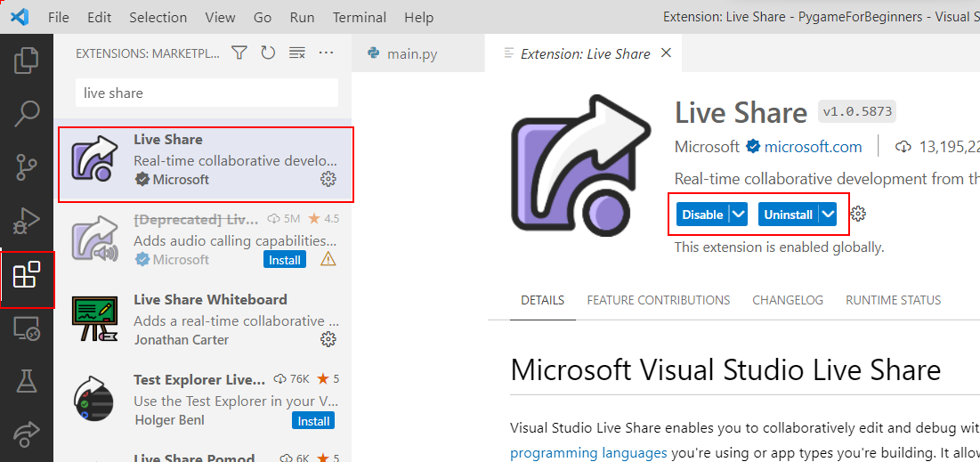Expand the Disable button dropdown arrow

[x=738, y=215]
